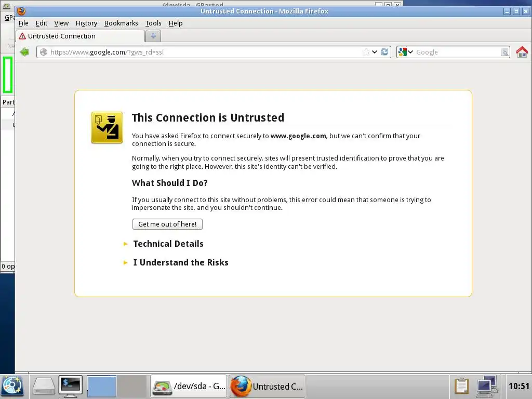Open the Tools menu
Viewport: 532px width, 399px height.
click(x=153, y=23)
